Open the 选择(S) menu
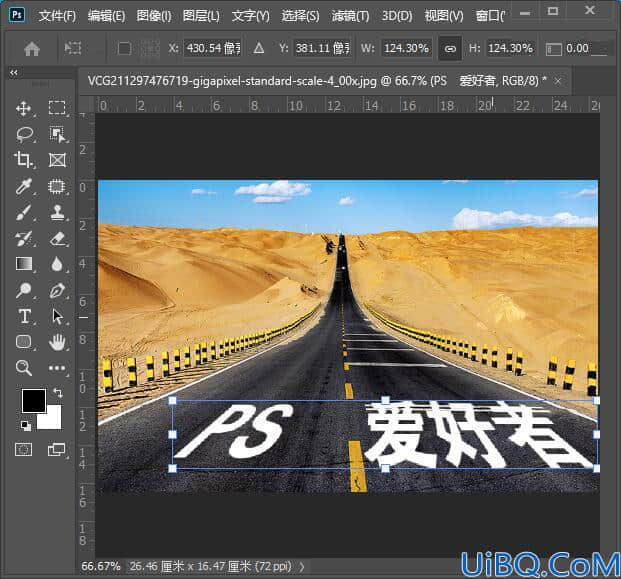 (x=301, y=16)
